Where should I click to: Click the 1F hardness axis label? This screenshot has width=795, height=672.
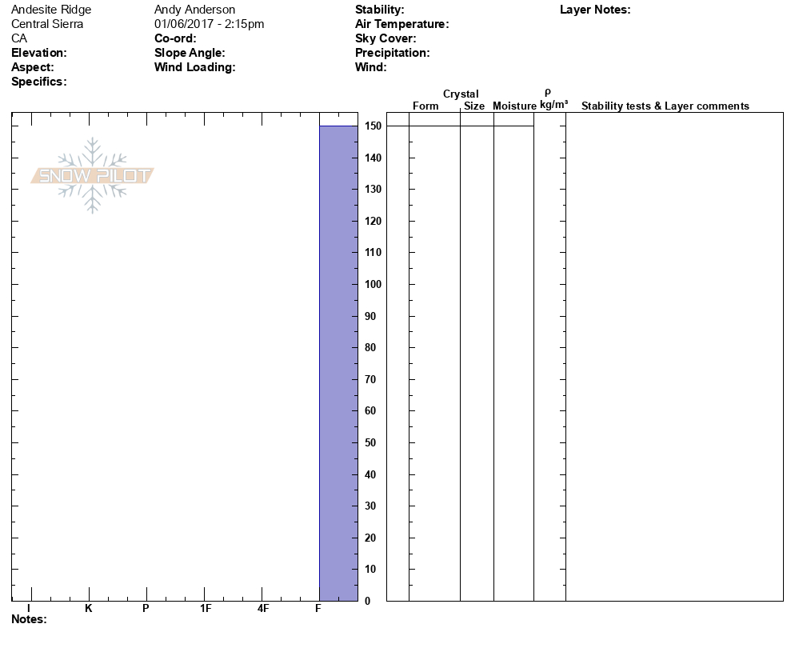click(206, 608)
